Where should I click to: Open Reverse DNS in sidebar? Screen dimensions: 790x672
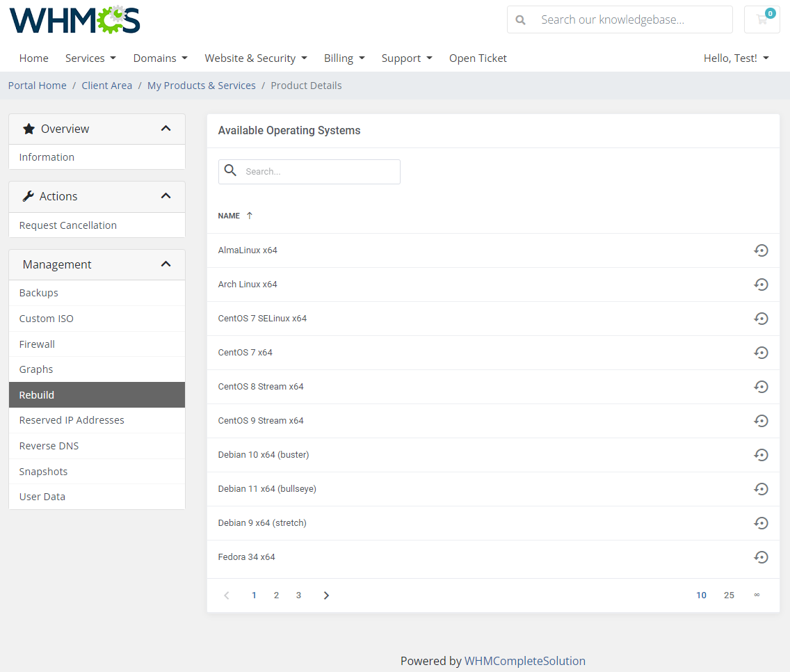click(x=97, y=446)
